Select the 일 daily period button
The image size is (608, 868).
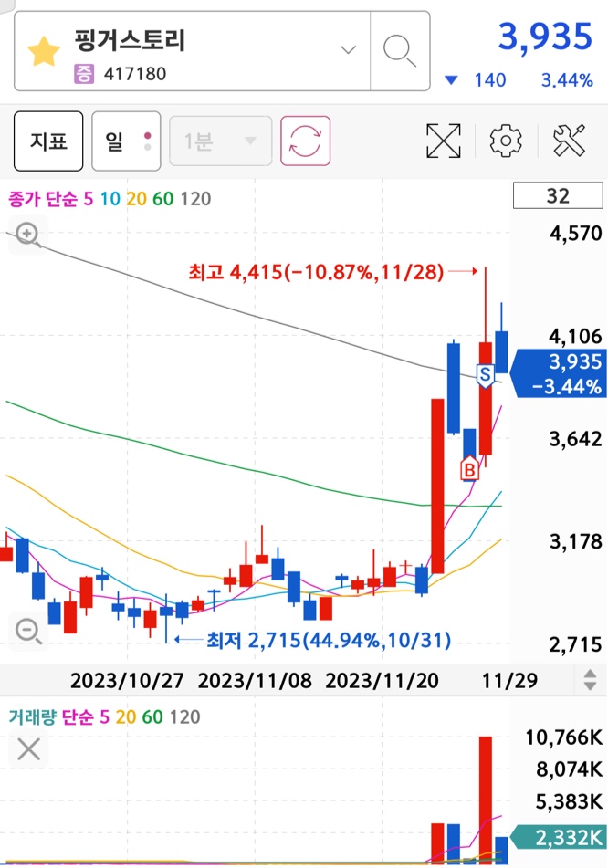[x=126, y=141]
